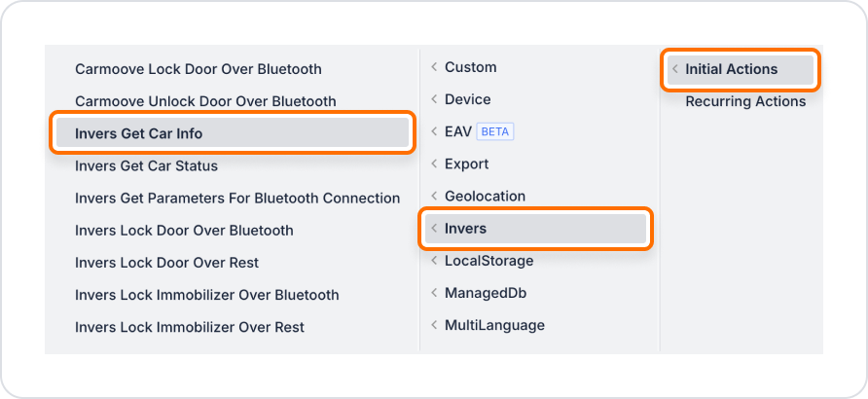The image size is (868, 399).
Task: Choose Invers Lock Immobilizer Over Rest
Action: tap(190, 327)
